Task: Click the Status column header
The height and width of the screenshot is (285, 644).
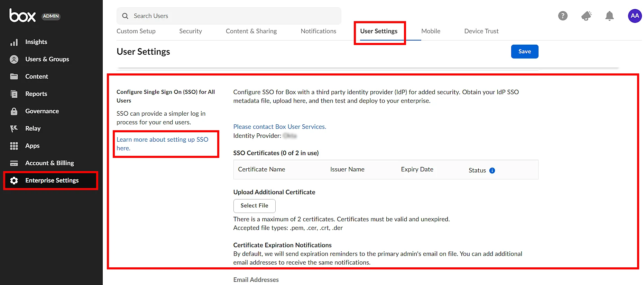Action: (477, 170)
